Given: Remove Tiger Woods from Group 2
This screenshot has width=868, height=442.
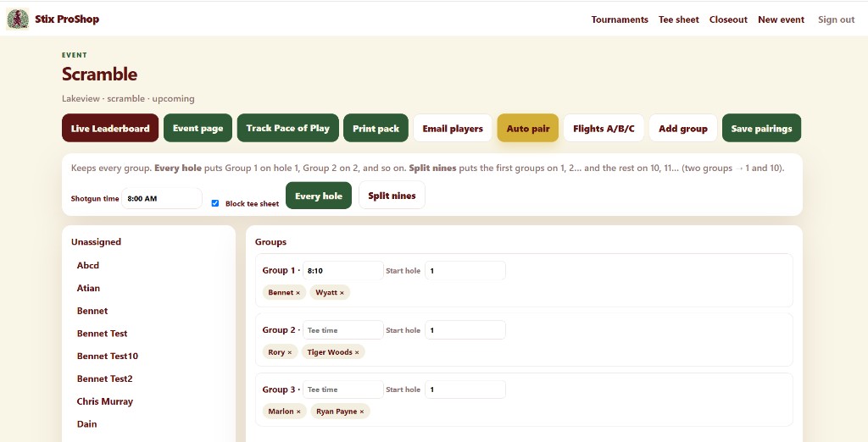Looking at the screenshot, I should [357, 352].
